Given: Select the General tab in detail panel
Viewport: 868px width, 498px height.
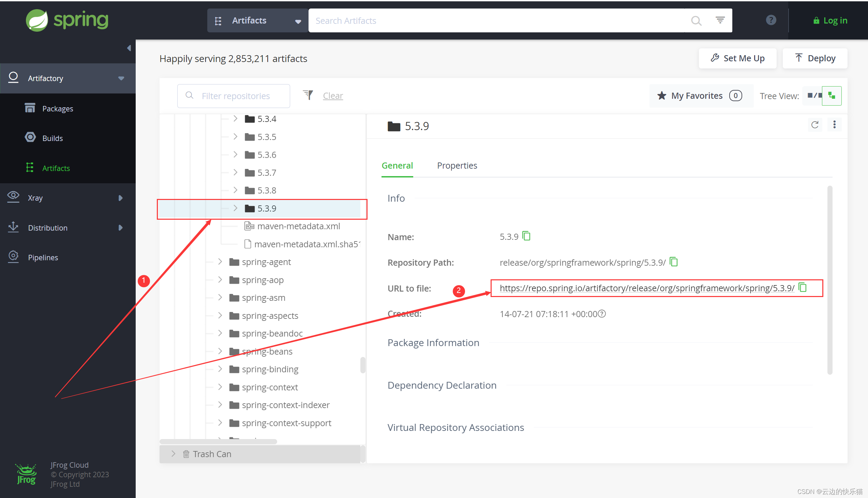Looking at the screenshot, I should pos(397,166).
